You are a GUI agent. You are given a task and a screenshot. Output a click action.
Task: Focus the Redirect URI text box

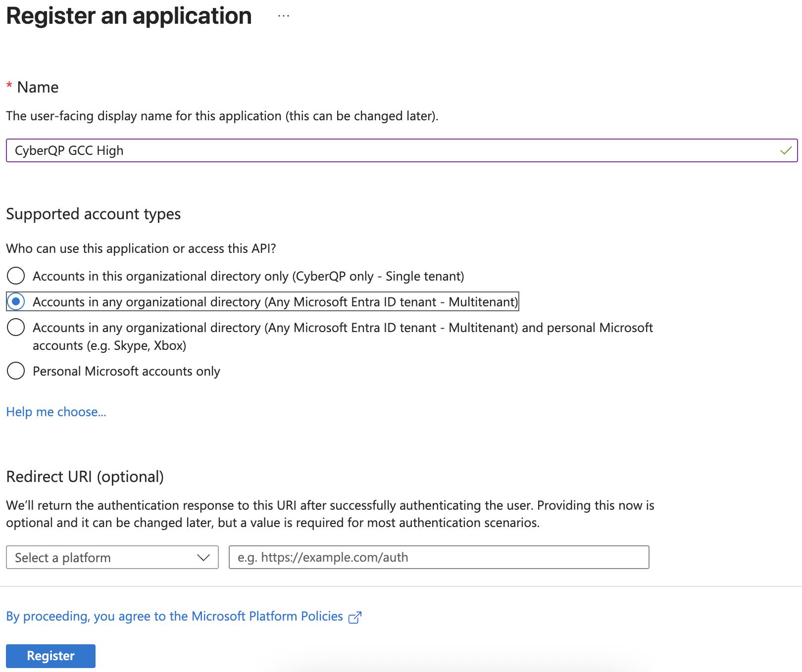pos(439,557)
